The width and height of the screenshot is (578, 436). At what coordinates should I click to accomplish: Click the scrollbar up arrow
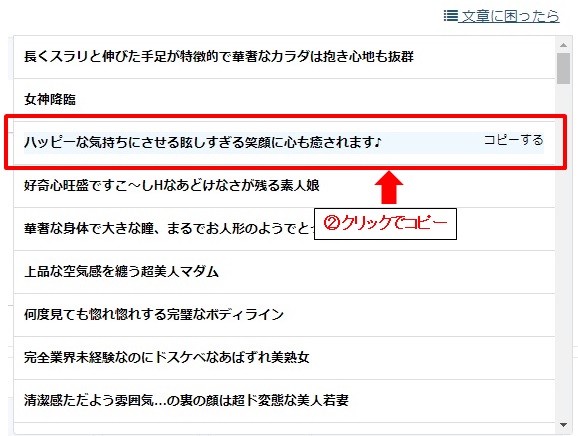tap(563, 45)
